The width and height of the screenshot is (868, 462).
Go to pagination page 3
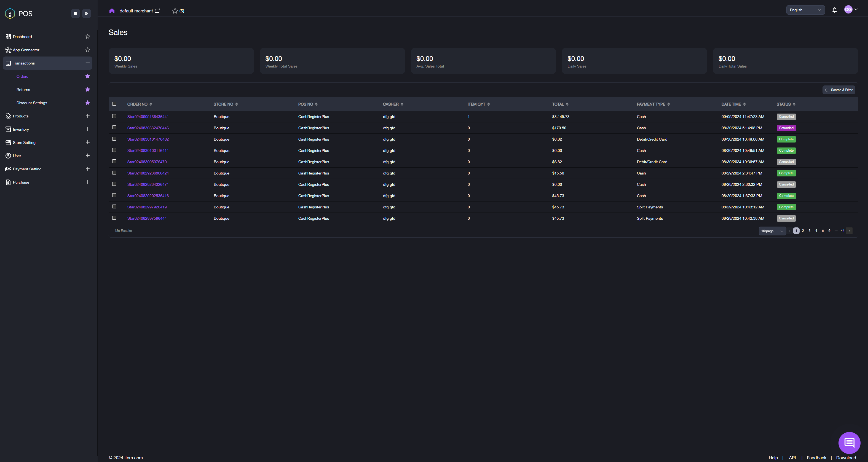(809, 231)
